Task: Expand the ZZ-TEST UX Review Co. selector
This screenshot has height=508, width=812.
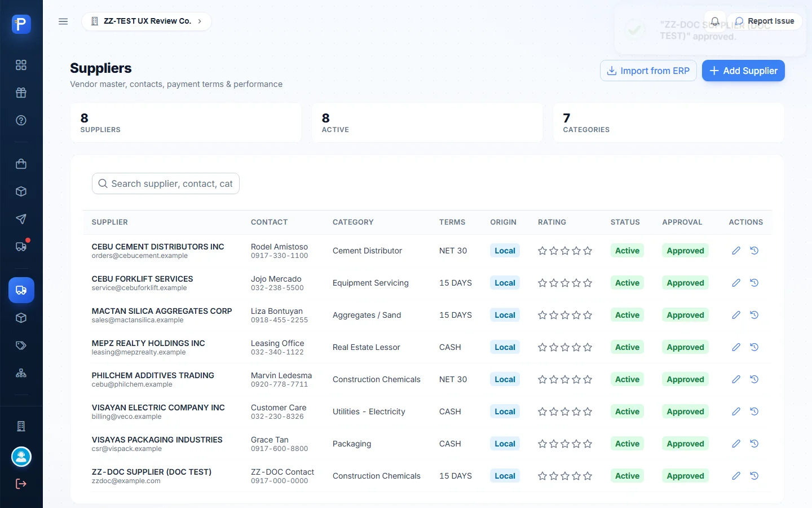Action: pyautogui.click(x=147, y=21)
